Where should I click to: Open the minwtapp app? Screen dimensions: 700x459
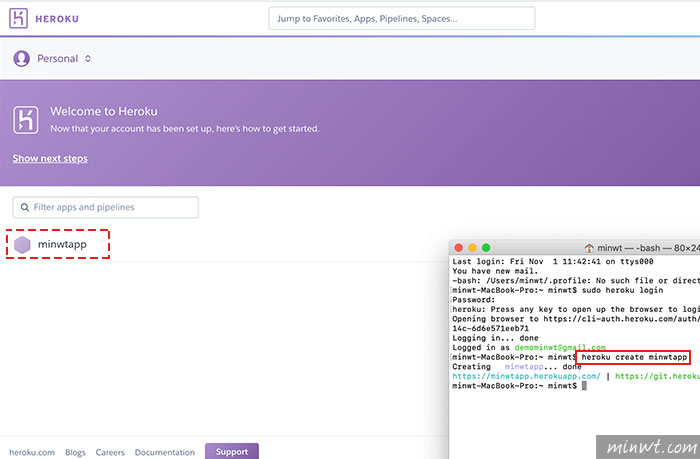click(x=62, y=244)
